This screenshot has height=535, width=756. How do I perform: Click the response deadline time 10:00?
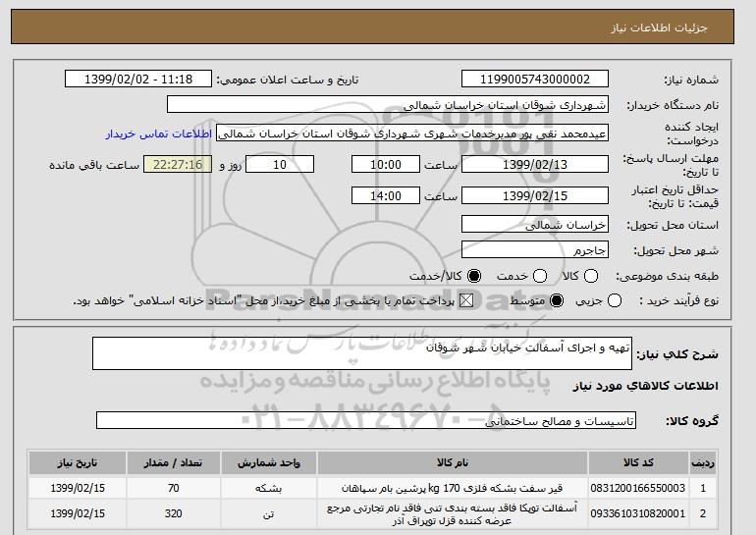pos(386,164)
